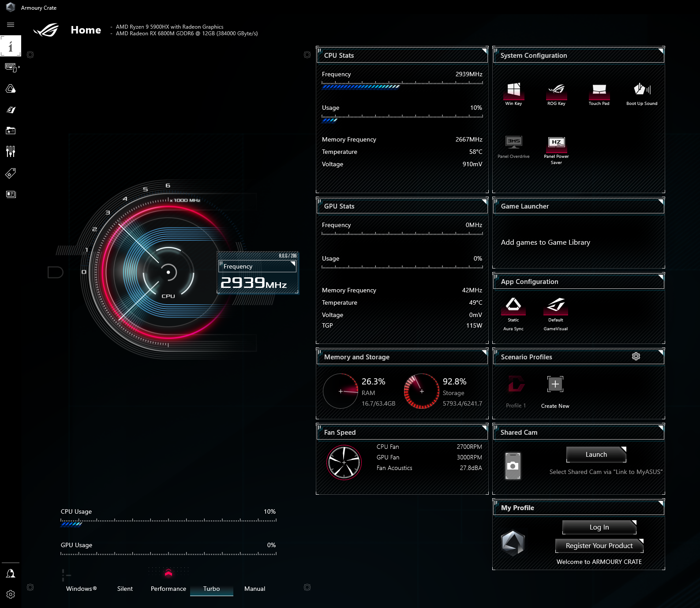700x608 pixels.
Task: Click the Fan Acoustics 27.8dBA value
Action: [471, 468]
